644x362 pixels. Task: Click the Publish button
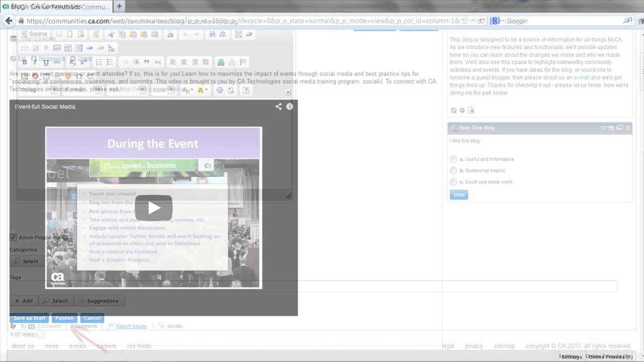[64, 318]
